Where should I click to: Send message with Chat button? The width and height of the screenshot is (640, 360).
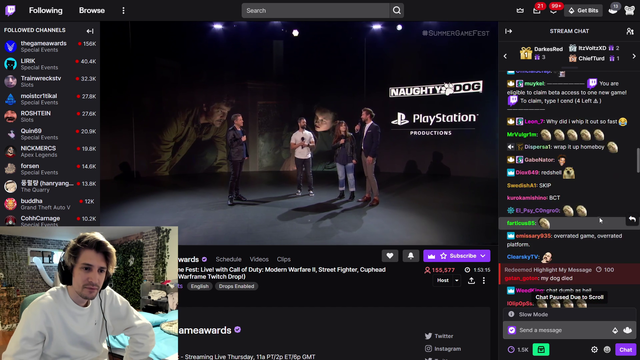[625, 350]
